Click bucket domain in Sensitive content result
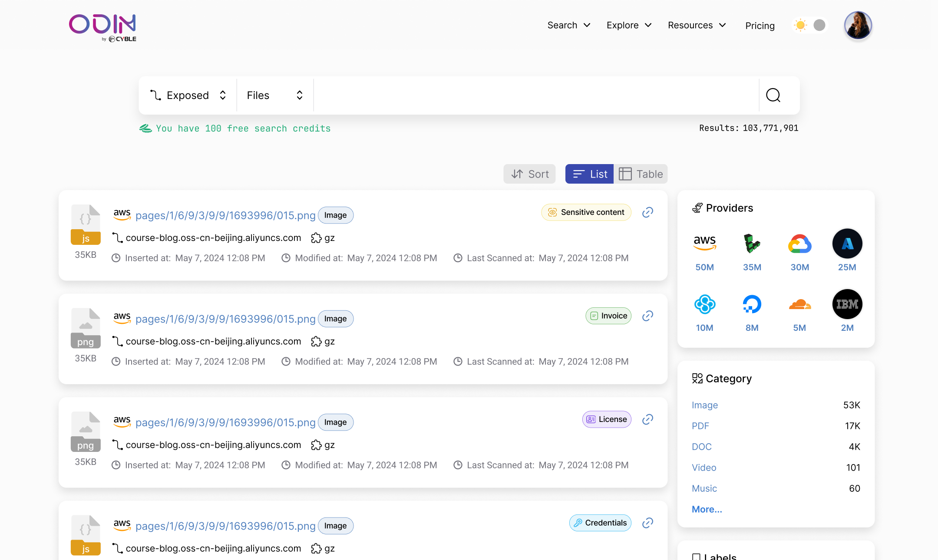 tap(213, 238)
